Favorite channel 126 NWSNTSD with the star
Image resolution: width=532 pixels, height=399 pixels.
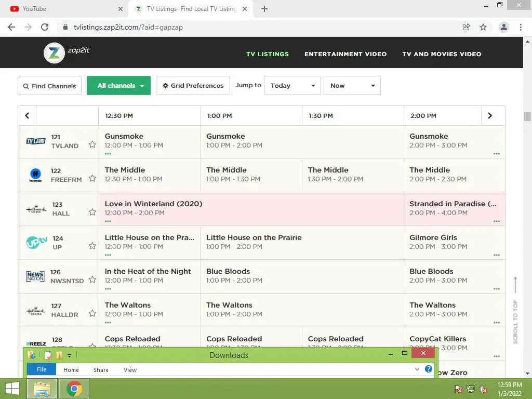coord(92,280)
